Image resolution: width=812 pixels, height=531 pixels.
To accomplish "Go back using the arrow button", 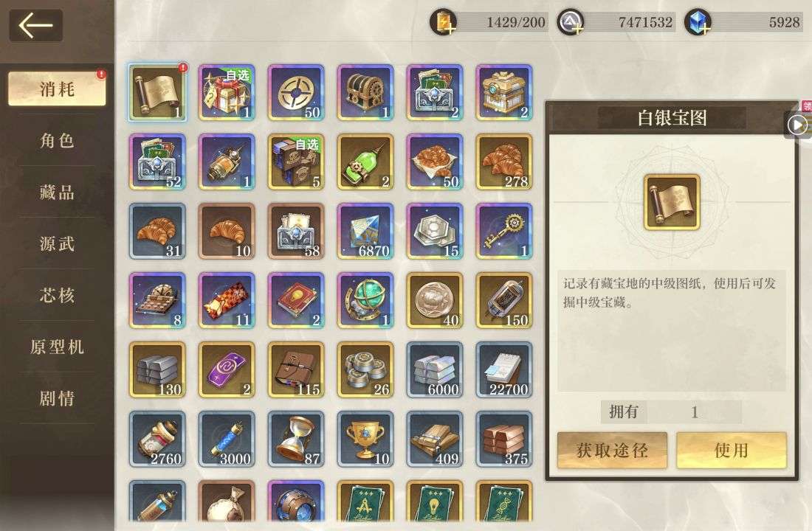I will 35,25.
